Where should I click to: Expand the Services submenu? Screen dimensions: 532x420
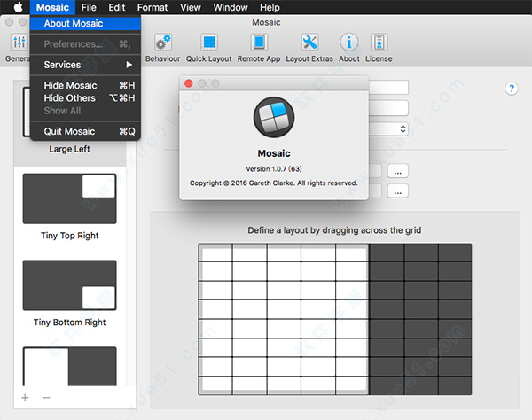pyautogui.click(x=85, y=65)
